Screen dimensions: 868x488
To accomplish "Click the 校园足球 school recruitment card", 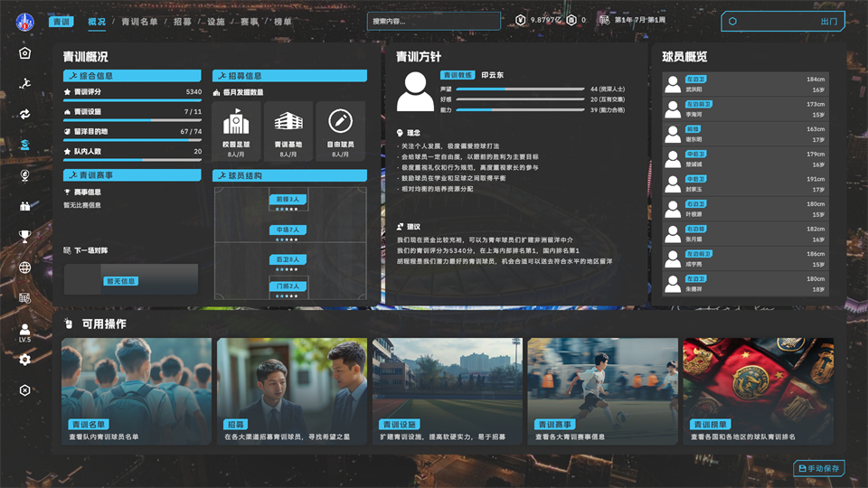I will pyautogui.click(x=237, y=131).
